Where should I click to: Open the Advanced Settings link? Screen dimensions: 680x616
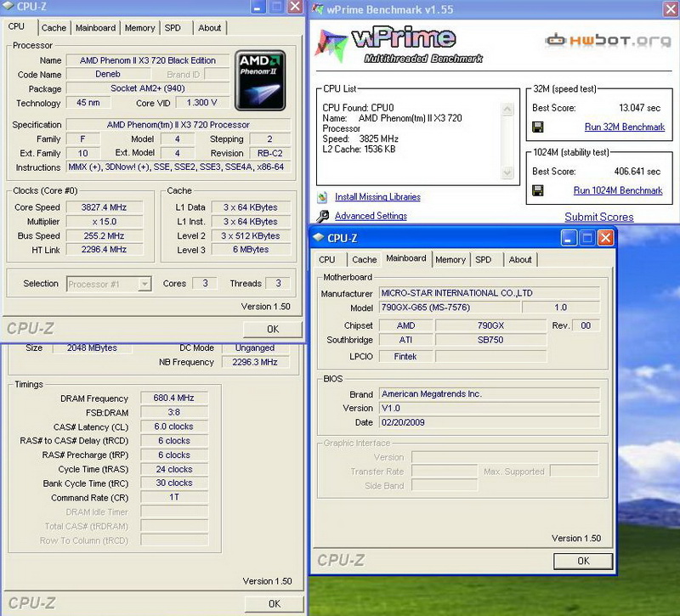pyautogui.click(x=371, y=216)
